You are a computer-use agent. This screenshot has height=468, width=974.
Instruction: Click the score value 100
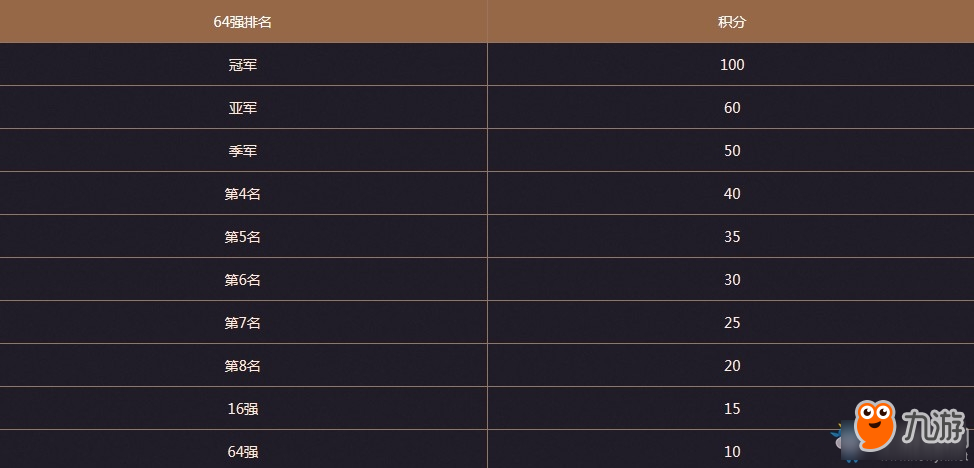(x=732, y=65)
